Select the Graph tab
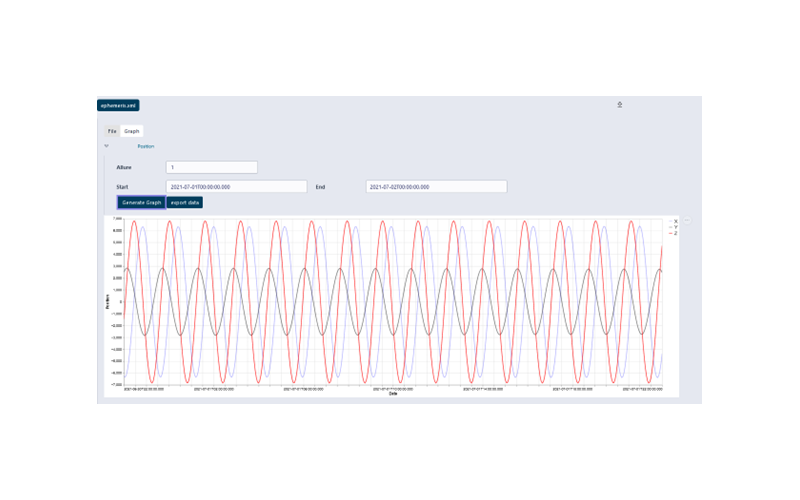The width and height of the screenshot is (800, 500). [132, 131]
